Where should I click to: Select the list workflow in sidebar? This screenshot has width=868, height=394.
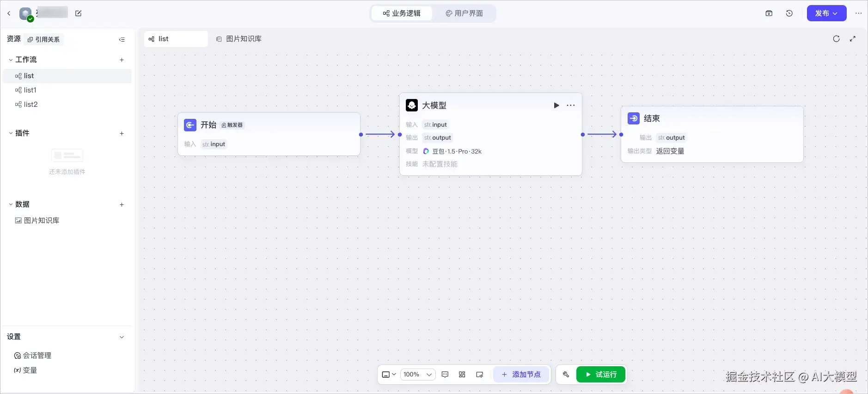tap(67, 76)
